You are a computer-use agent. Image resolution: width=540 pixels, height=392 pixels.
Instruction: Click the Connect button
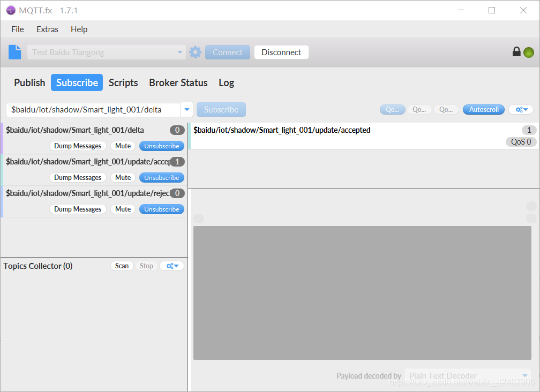click(x=227, y=52)
